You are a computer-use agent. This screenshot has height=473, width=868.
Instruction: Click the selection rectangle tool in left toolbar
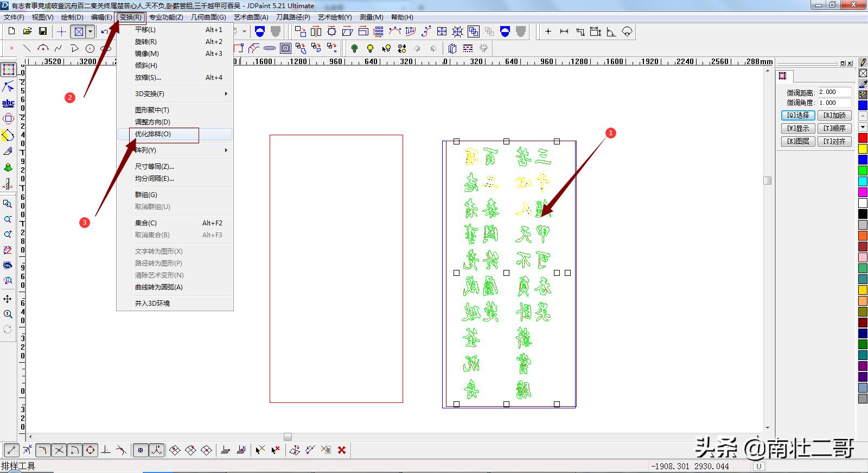8,70
